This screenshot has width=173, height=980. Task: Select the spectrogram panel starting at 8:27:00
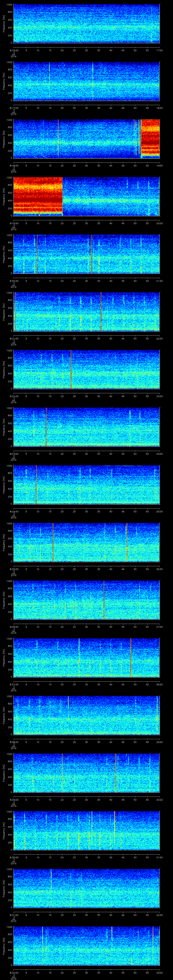pos(86,658)
